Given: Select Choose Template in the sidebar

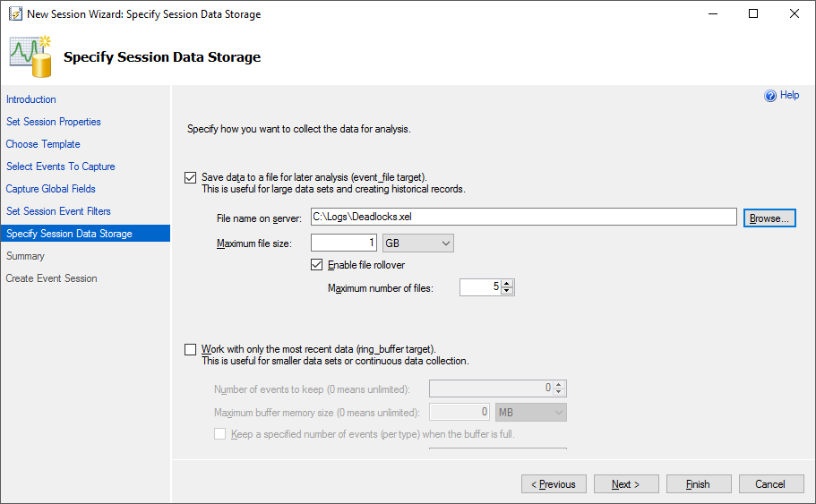Looking at the screenshot, I should [43, 144].
